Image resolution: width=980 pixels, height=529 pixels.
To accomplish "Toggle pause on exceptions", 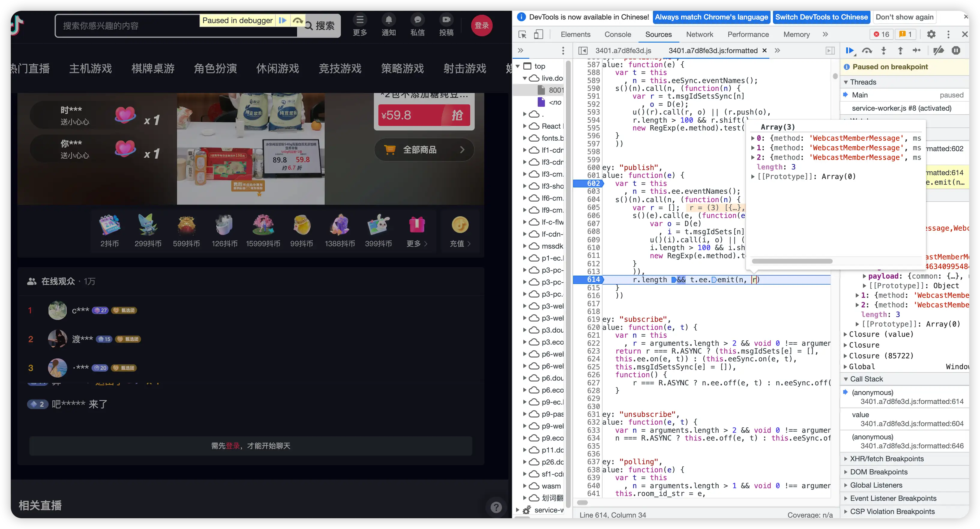I will click(956, 51).
